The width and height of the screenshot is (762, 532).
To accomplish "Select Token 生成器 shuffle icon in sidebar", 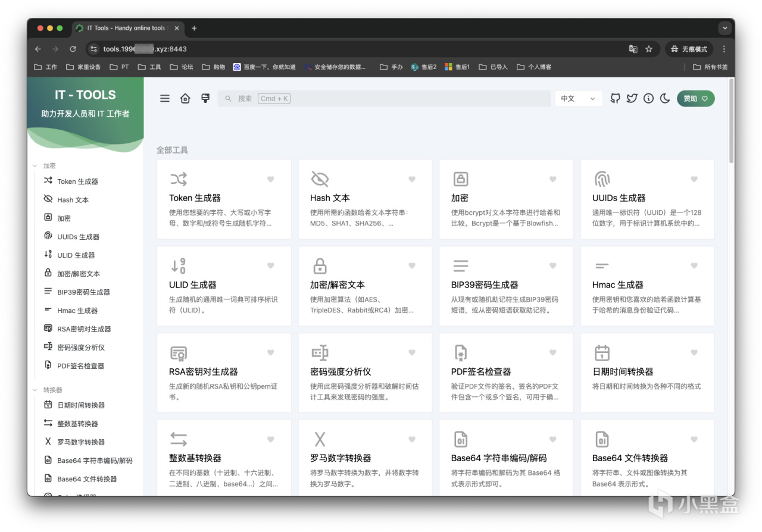I will [x=48, y=181].
